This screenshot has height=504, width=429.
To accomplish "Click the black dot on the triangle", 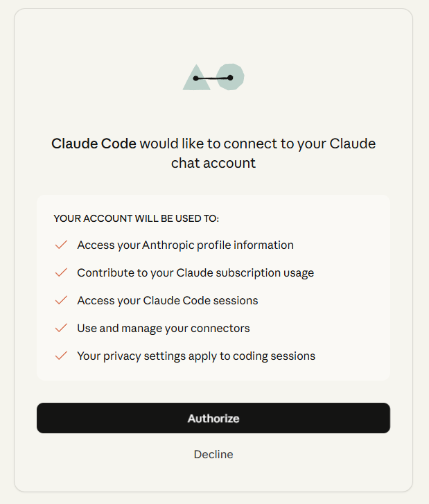I will pyautogui.click(x=196, y=78).
